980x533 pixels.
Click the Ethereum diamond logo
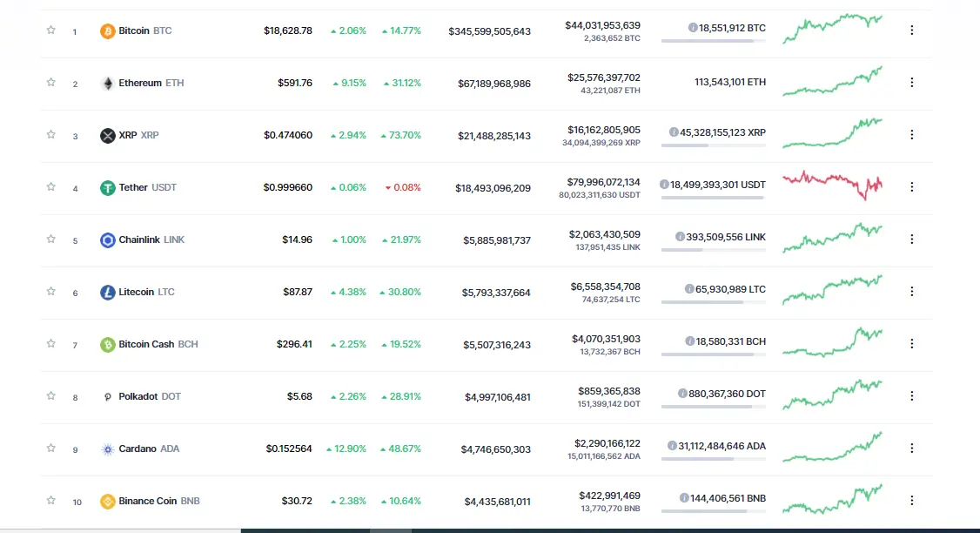(x=108, y=84)
